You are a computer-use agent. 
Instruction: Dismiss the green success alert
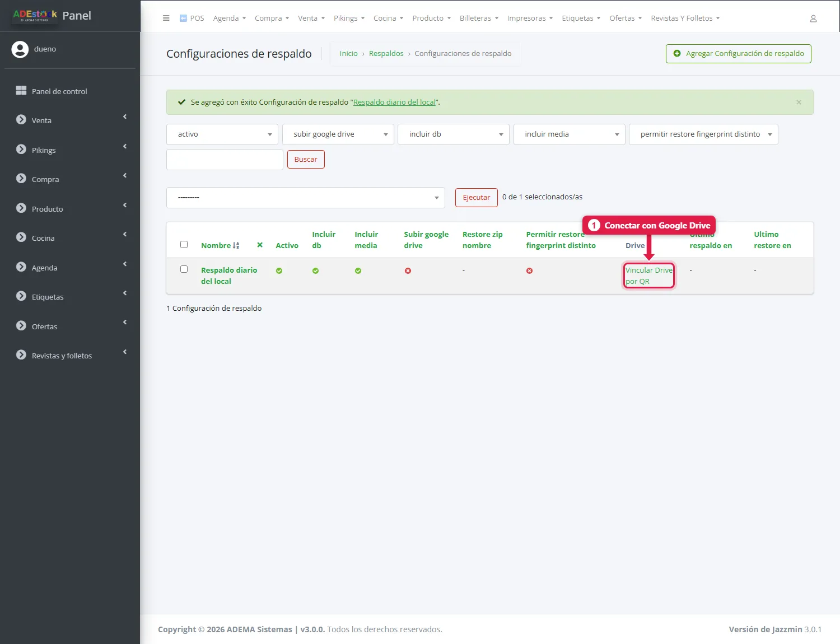pos(799,102)
